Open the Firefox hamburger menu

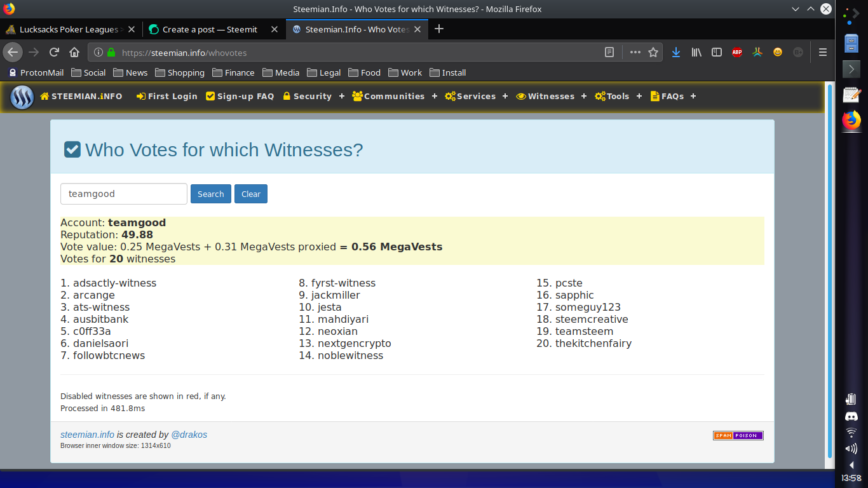(823, 52)
